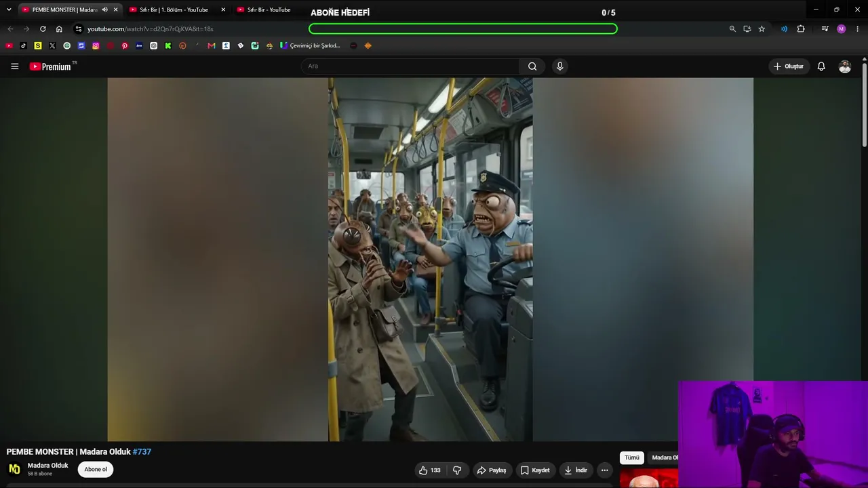
Task: Go to the browser home page
Action: 59,29
